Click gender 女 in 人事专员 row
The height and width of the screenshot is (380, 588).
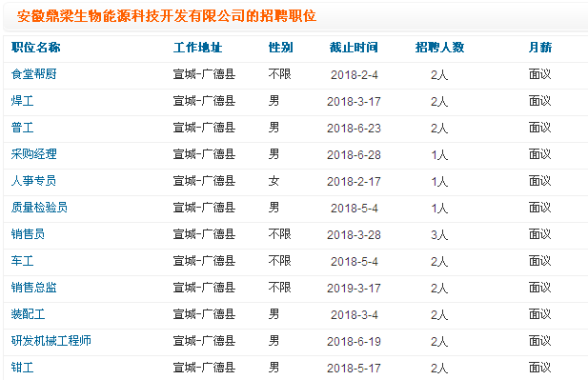click(x=274, y=181)
